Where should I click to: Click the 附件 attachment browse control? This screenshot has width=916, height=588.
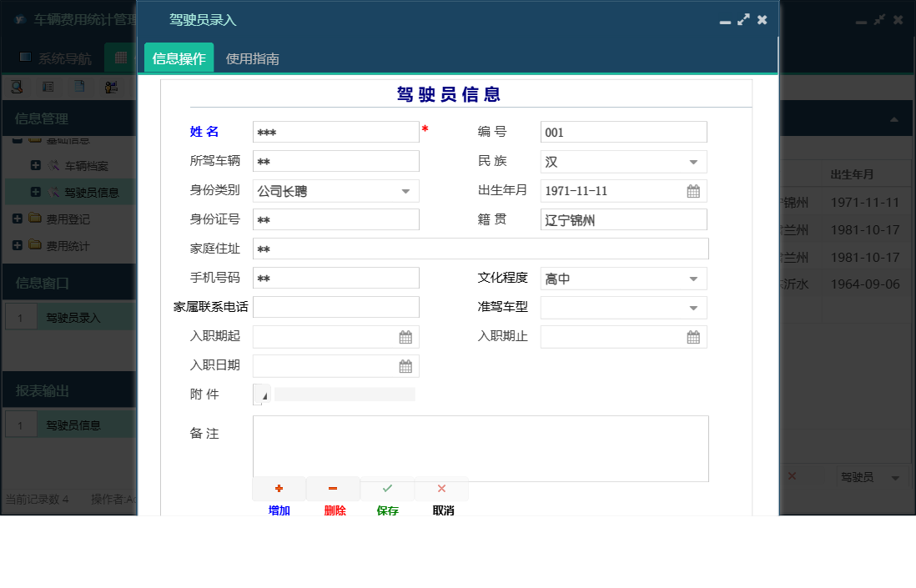click(x=261, y=394)
